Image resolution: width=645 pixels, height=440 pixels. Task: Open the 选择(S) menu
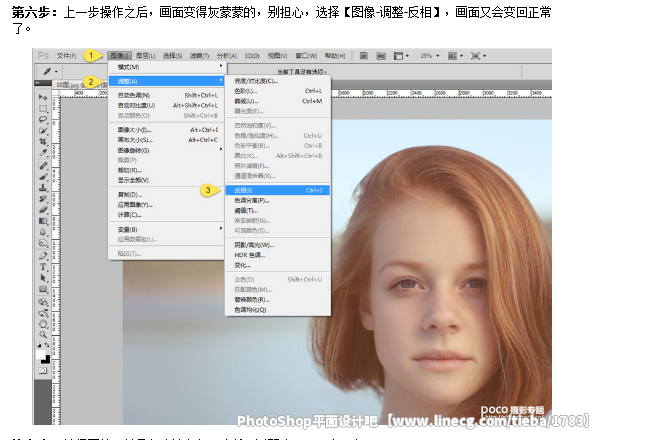pyautogui.click(x=172, y=56)
